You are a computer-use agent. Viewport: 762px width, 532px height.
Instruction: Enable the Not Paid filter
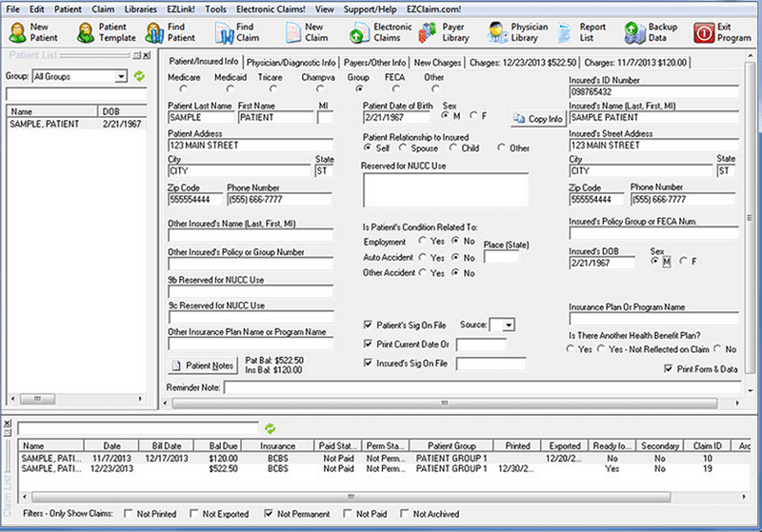[x=347, y=513]
